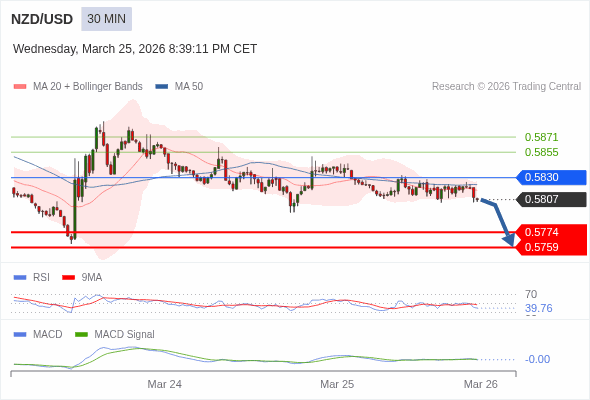Click the NZD/USD pair title
Image resolution: width=590 pixels, height=400 pixels.
[x=42, y=19]
